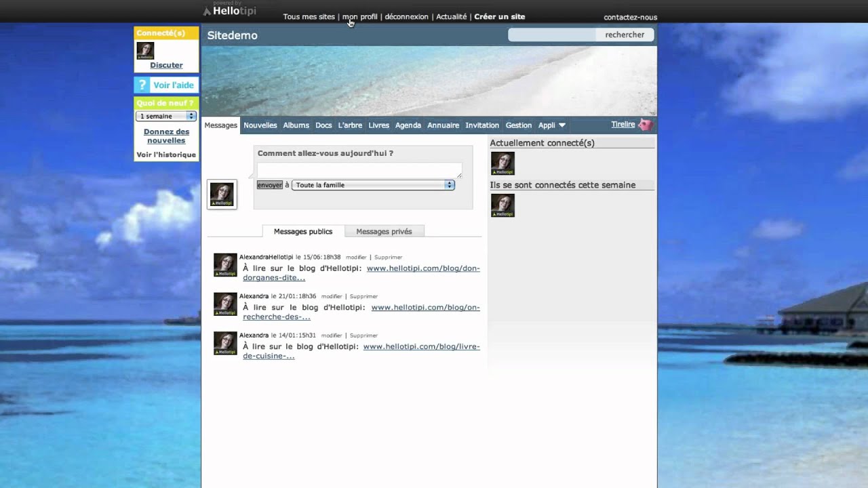Open the Invitation tab
Image resolution: width=868 pixels, height=488 pixels.
pyautogui.click(x=482, y=125)
